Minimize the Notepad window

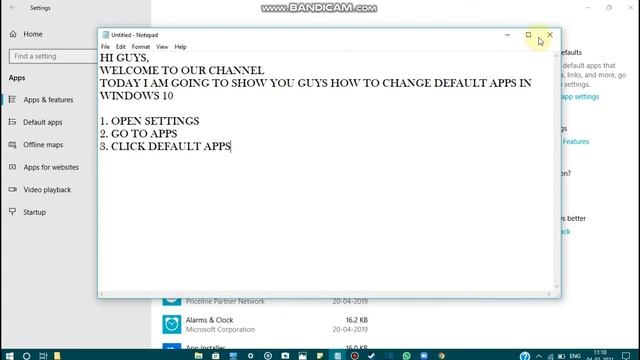[x=507, y=35]
